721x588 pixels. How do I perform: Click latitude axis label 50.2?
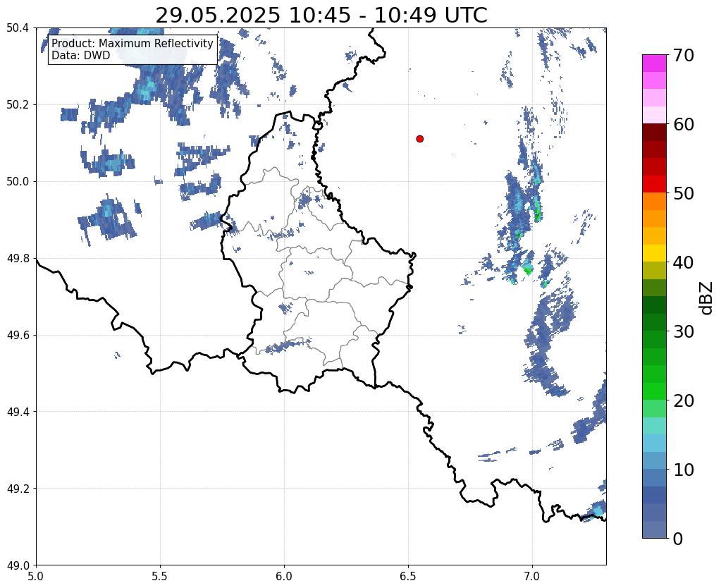point(18,105)
